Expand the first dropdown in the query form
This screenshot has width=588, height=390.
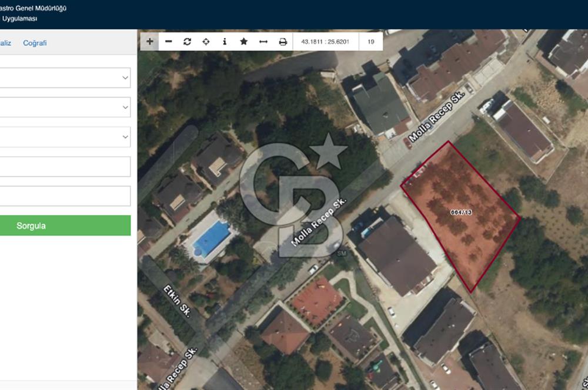(x=65, y=78)
